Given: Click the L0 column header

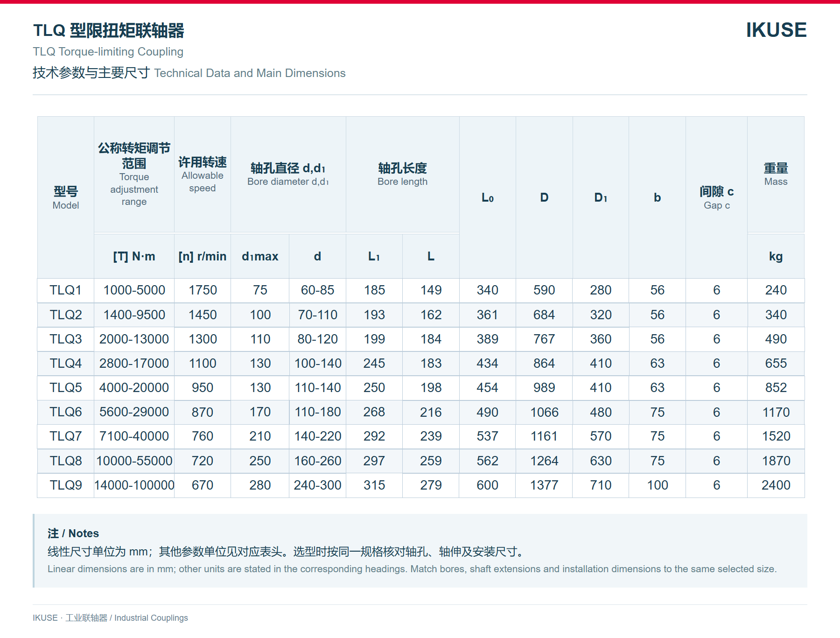Looking at the screenshot, I should click(487, 197).
